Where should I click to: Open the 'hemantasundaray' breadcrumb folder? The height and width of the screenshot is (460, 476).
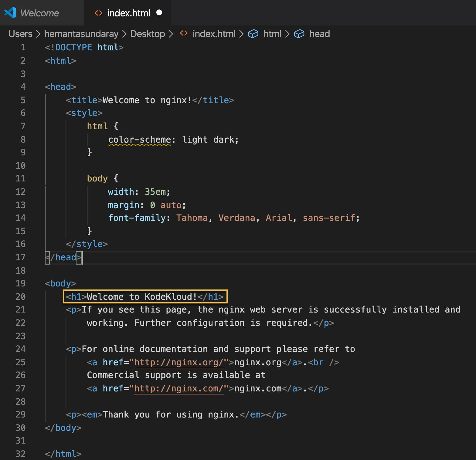click(81, 34)
